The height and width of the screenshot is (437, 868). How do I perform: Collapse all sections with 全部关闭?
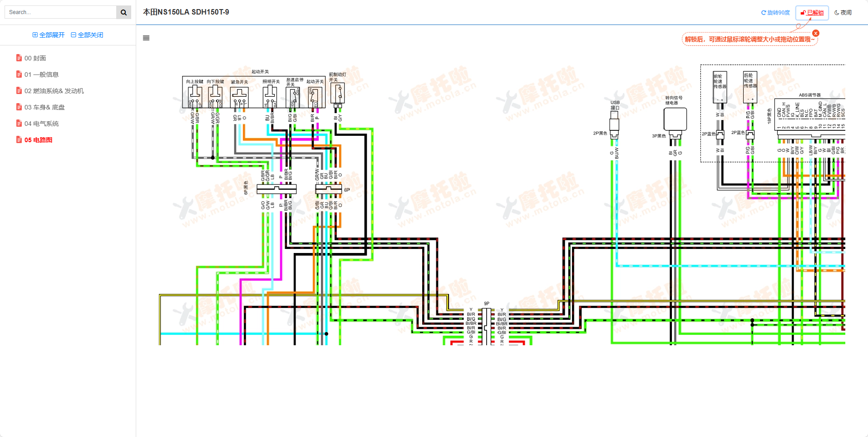point(87,35)
